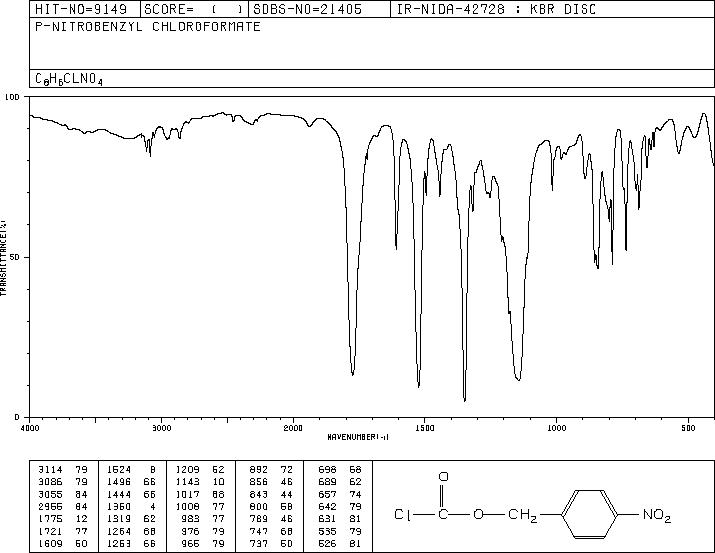The height and width of the screenshot is (553, 715).
Task: Click the 737 entry in peak table
Action: coord(259,543)
